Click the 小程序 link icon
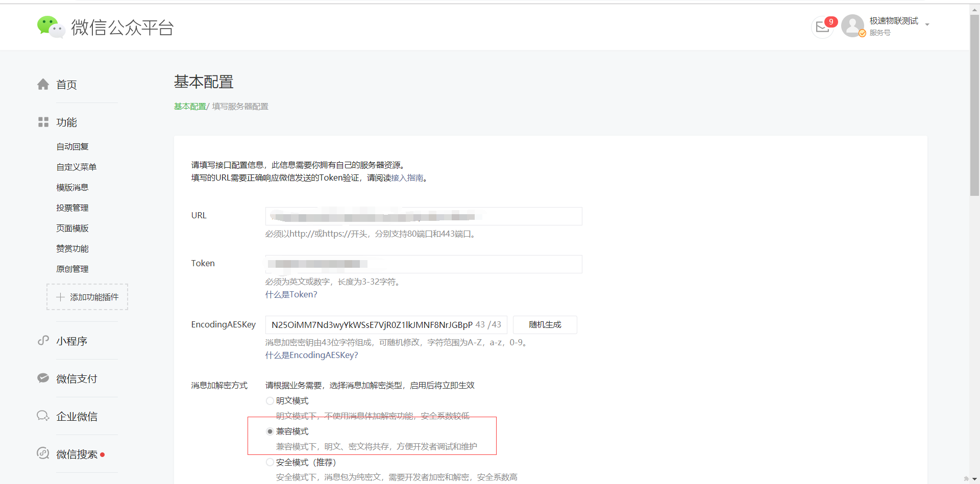 click(43, 340)
